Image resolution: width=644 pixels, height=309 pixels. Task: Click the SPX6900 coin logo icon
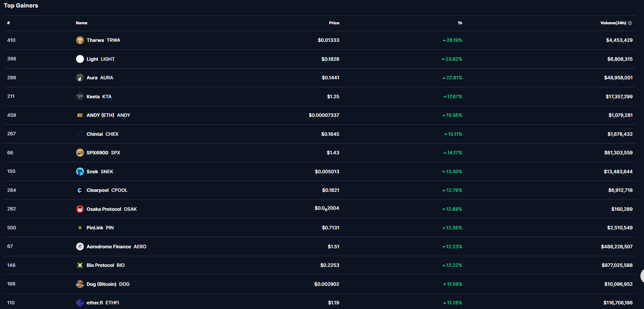tap(80, 153)
